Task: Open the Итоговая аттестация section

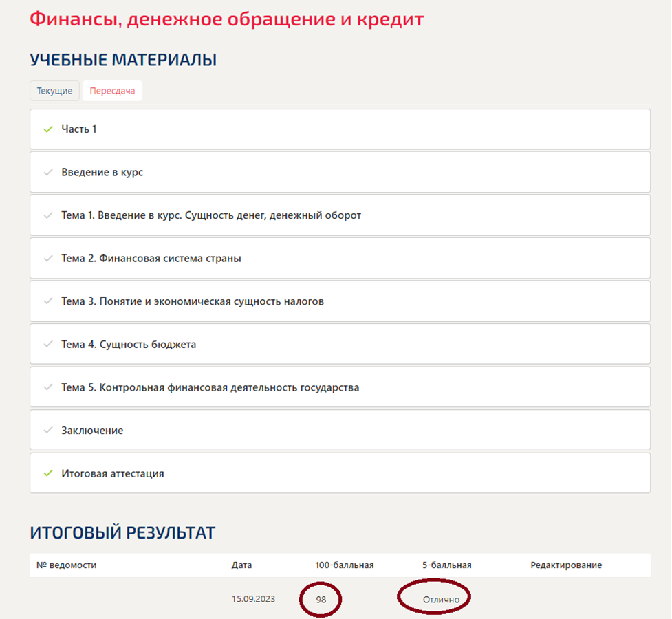Action: pos(340,473)
